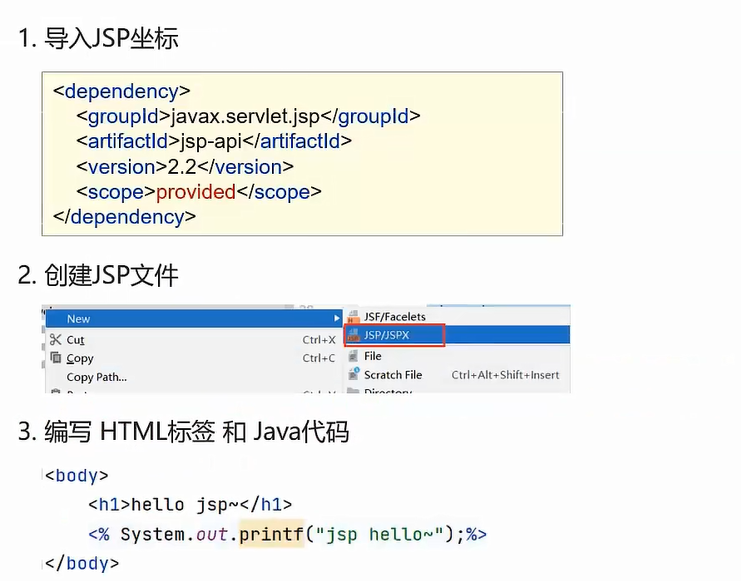Click the groupId javax.servlet.jsp line
Viewport: 741px width, 581px height.
coord(248,116)
